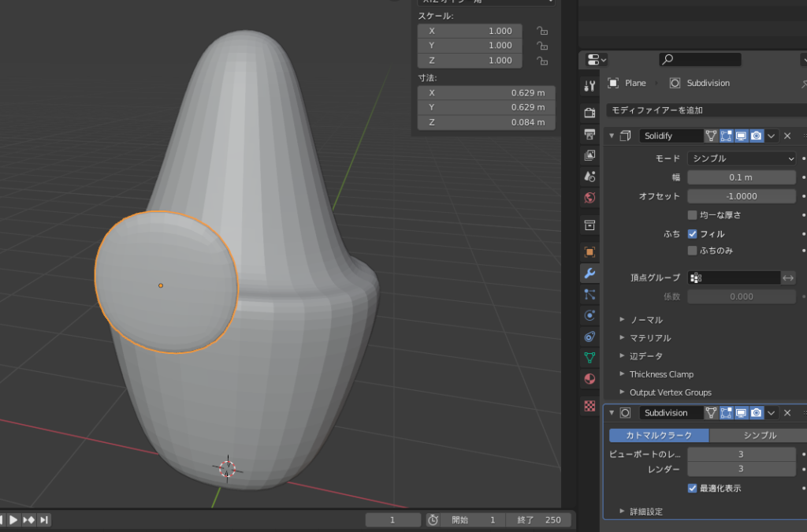The image size is (807, 532).
Task: Enable the 均一な厚さ checkbox
Action: 692,215
